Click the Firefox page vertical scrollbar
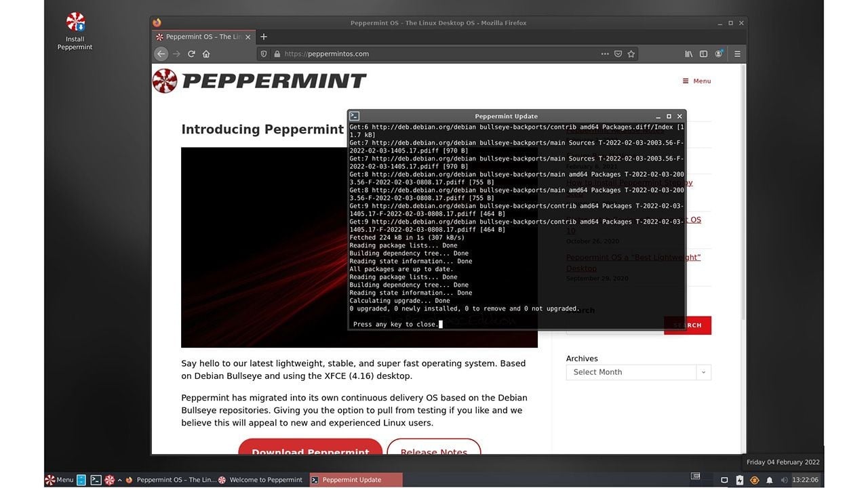868x488 pixels. (x=744, y=193)
